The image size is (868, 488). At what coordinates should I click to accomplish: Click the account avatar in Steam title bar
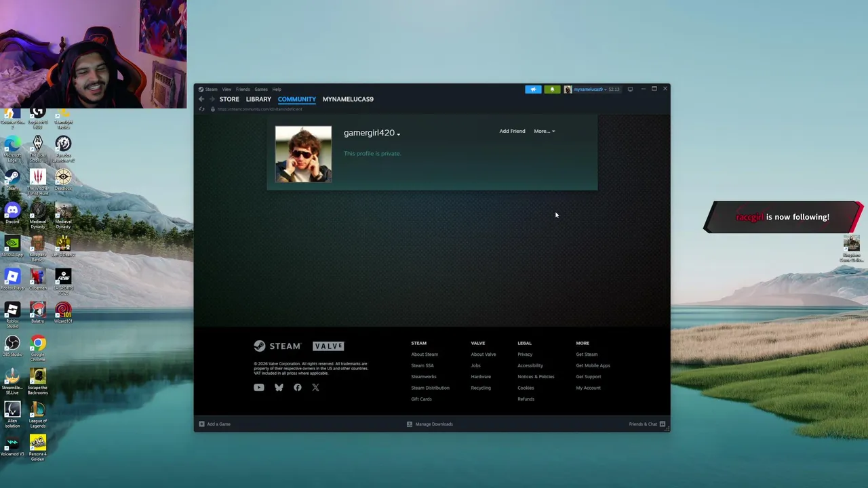(568, 89)
